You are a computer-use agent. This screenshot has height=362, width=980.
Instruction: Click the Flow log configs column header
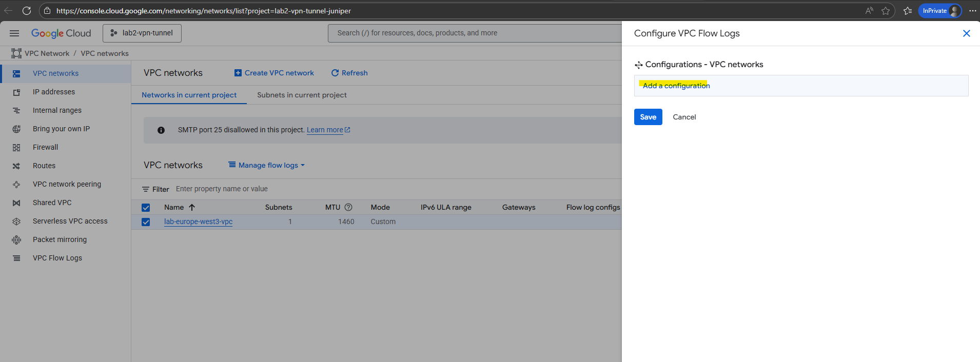click(x=593, y=207)
